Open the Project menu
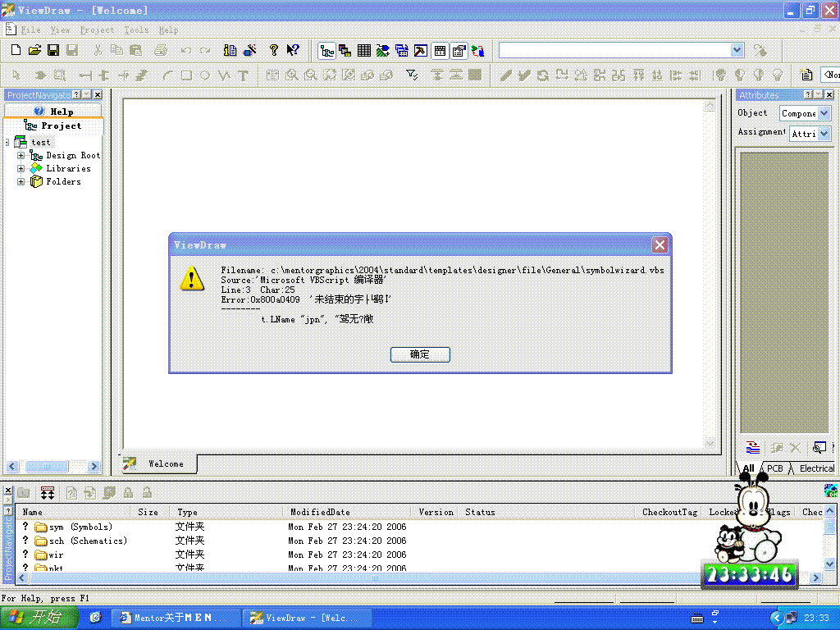This screenshot has width=840, height=630. (97, 30)
